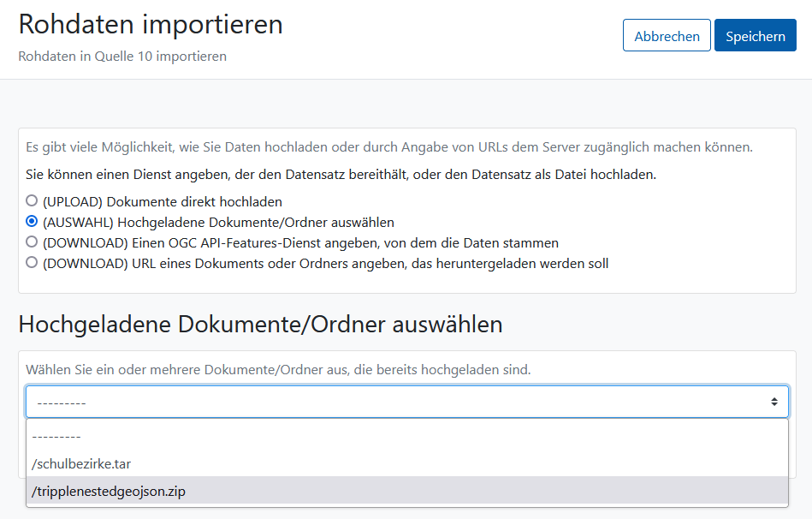The width and height of the screenshot is (812, 519).
Task: Click label text 'Dokumente direkt hochladen'
Action: click(x=194, y=201)
